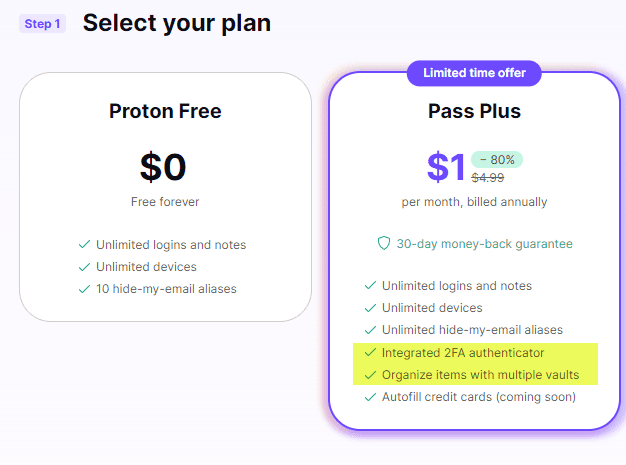Click the 80% discount tag
Image resolution: width=626 pixels, height=465 pixels.
[497, 159]
